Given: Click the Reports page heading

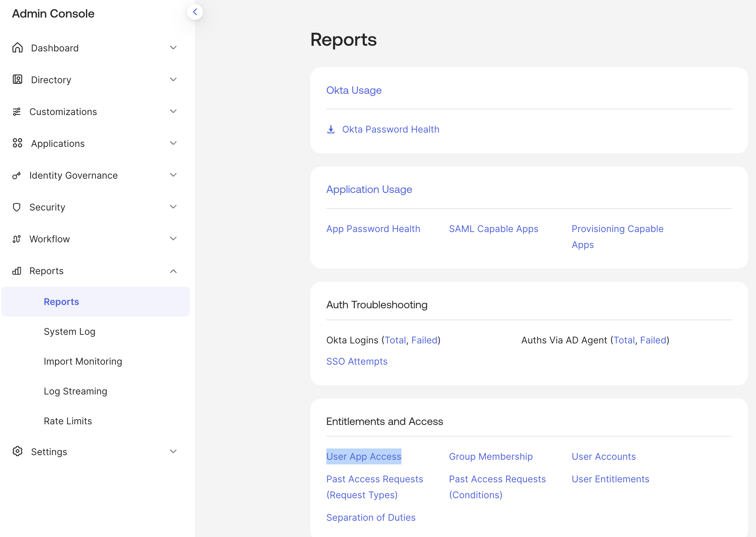Looking at the screenshot, I should click(x=344, y=39).
